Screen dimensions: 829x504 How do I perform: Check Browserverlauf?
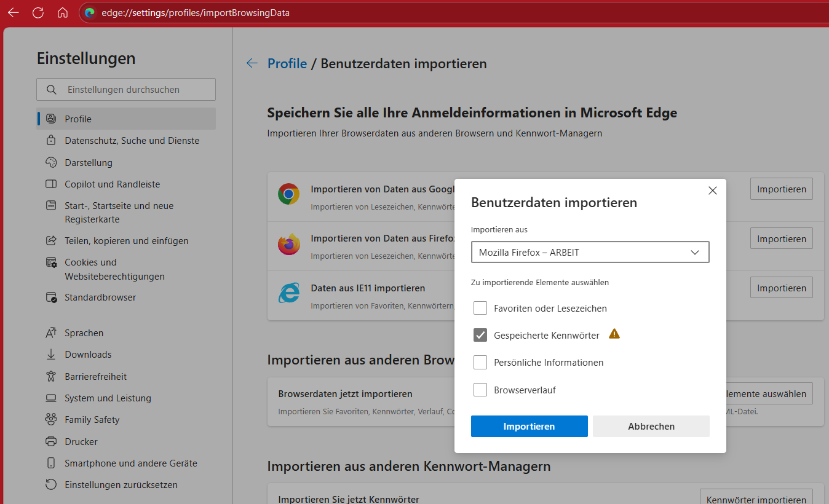480,390
